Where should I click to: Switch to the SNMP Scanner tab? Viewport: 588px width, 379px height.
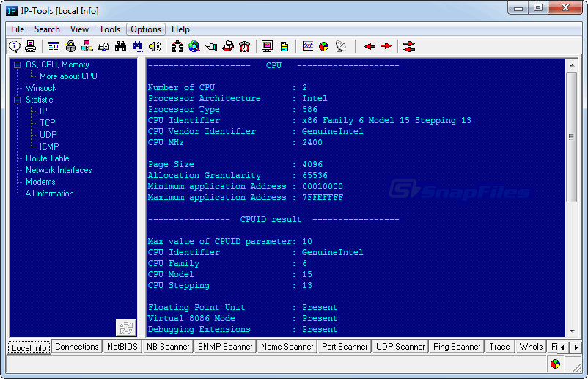[225, 347]
